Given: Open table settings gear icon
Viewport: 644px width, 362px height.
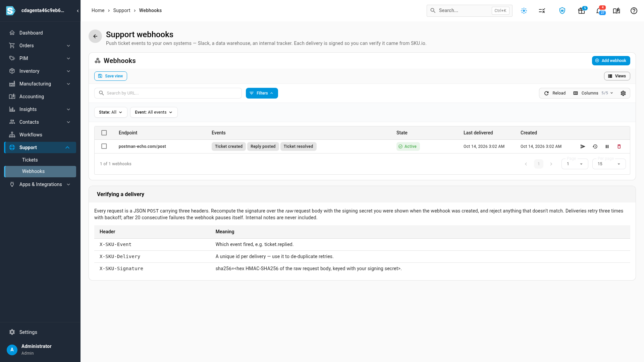Looking at the screenshot, I should click(623, 93).
